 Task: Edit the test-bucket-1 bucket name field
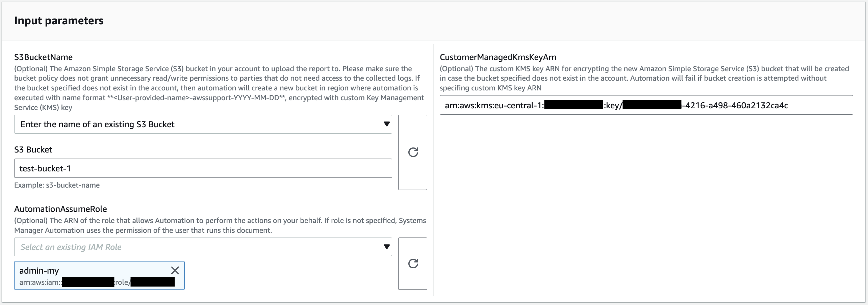[203, 168]
